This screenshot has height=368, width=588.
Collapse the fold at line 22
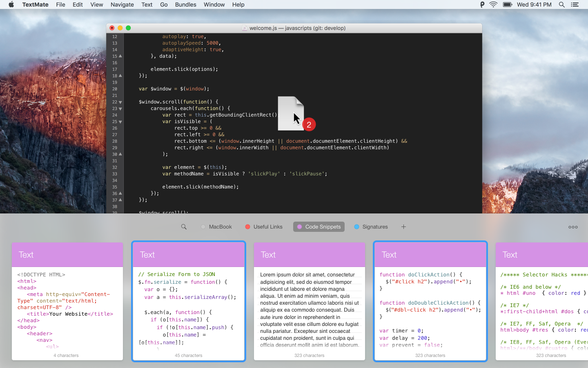tap(120, 102)
